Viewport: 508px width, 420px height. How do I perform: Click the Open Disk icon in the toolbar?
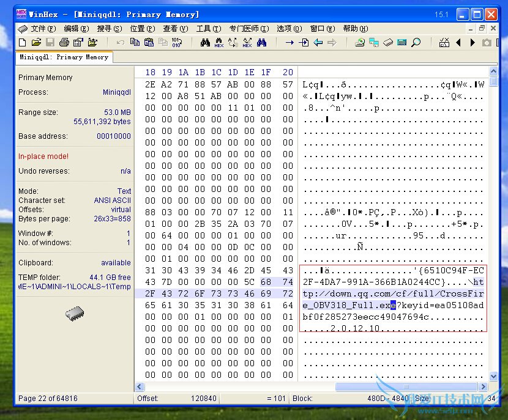click(360, 42)
